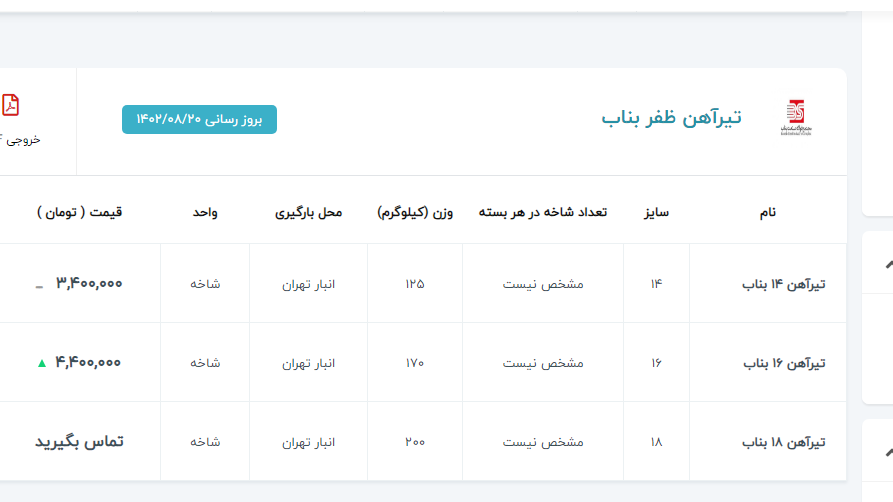Select the نام column header

tap(768, 212)
